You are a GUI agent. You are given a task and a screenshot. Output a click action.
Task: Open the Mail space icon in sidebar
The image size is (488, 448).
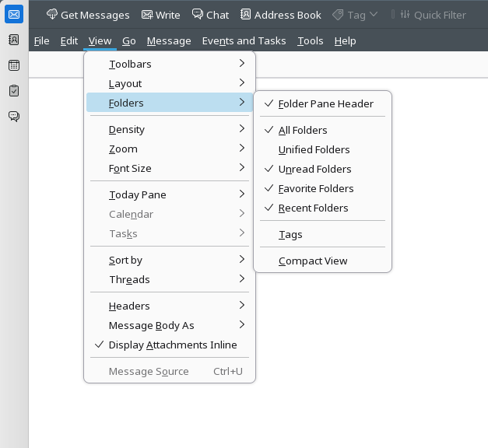pyautogui.click(x=14, y=14)
